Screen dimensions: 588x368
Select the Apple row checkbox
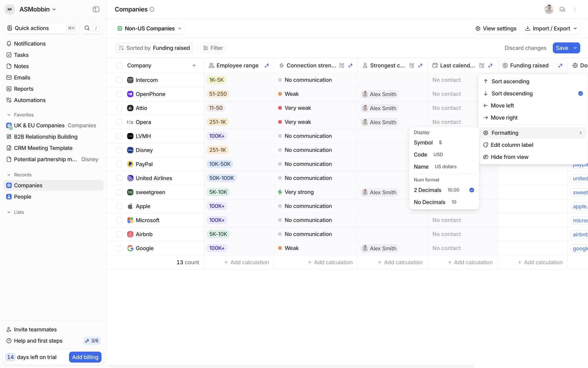(119, 206)
